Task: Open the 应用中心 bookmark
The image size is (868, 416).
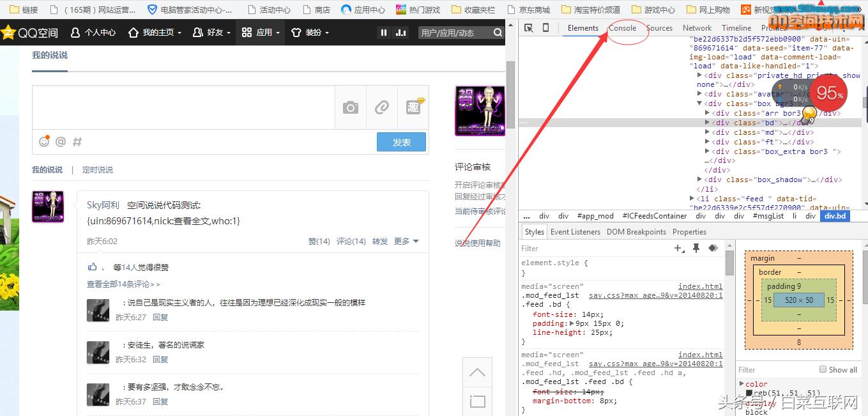Action: tap(363, 10)
